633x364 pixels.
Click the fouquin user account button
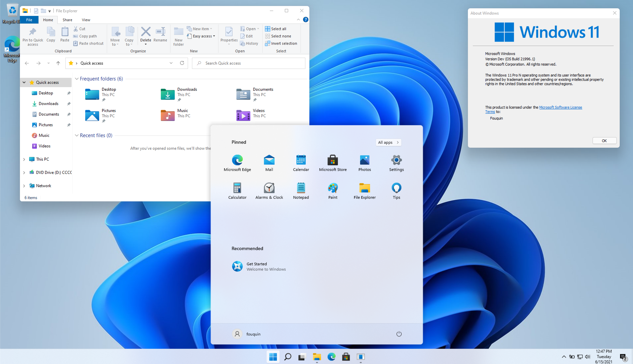coord(247,334)
